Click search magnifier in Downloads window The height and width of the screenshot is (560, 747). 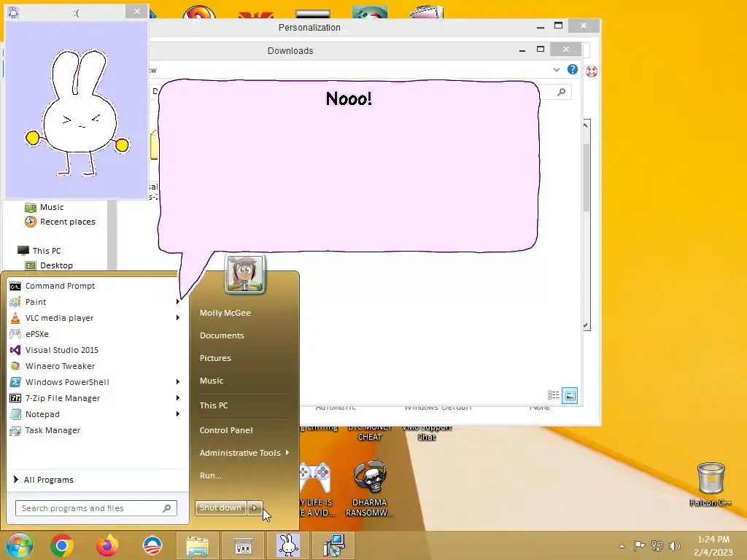pyautogui.click(x=562, y=92)
